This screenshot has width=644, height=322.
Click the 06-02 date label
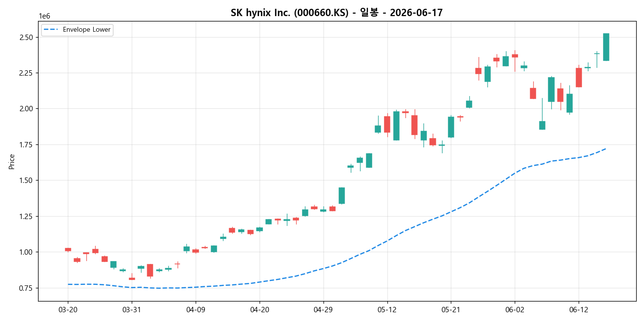click(x=515, y=309)
